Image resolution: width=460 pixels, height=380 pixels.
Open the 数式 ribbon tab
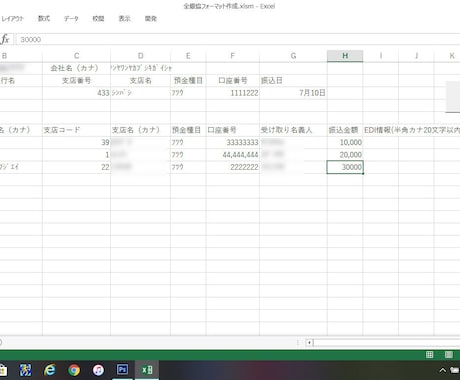click(44, 19)
